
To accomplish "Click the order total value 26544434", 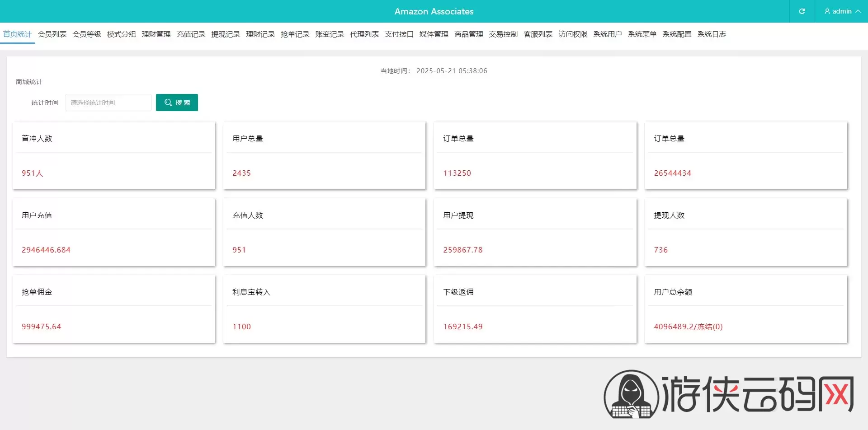I will click(x=672, y=173).
